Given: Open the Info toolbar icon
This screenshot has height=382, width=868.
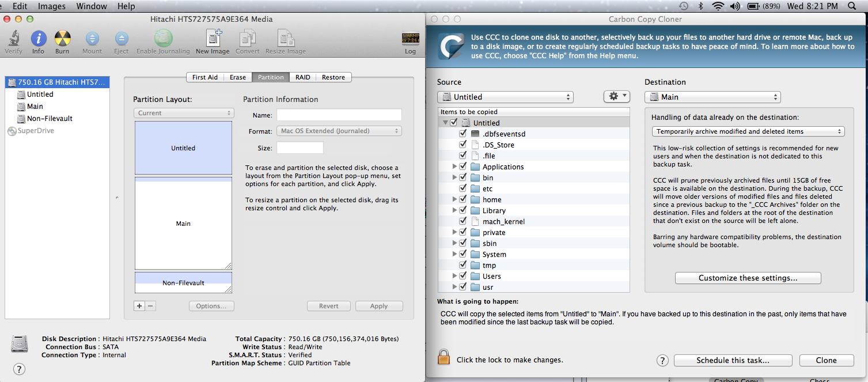Looking at the screenshot, I should tap(38, 39).
